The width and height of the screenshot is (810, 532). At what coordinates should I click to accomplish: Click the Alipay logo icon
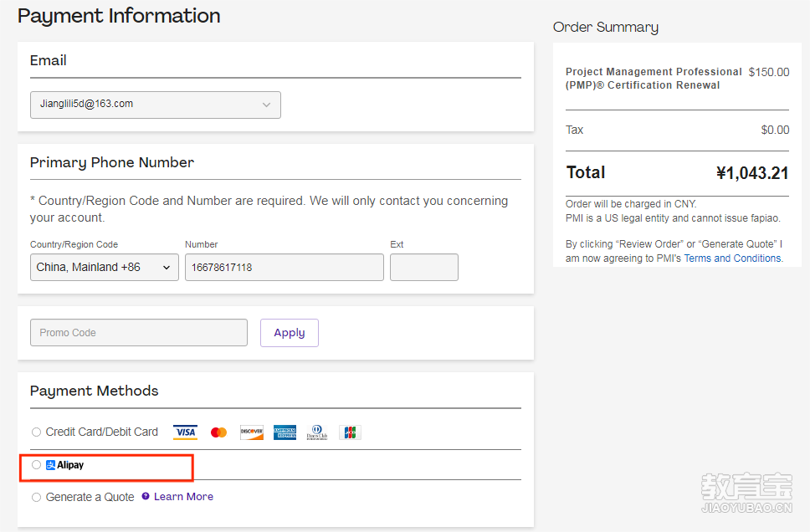(x=50, y=465)
